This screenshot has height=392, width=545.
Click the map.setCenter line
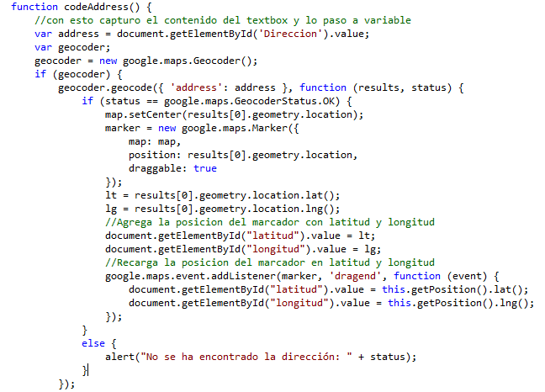(235, 115)
